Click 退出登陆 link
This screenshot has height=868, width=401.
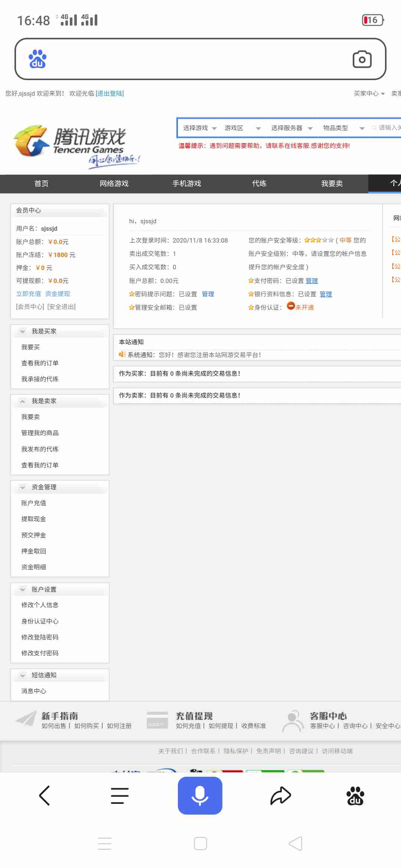point(110,93)
